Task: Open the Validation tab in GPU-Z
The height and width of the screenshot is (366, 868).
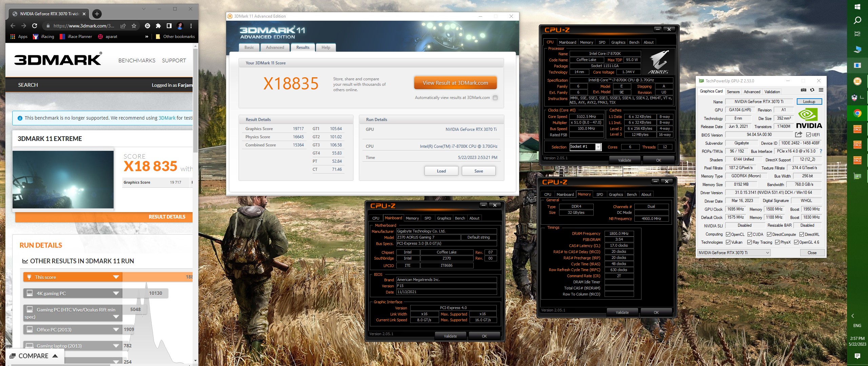Action: pos(772,91)
